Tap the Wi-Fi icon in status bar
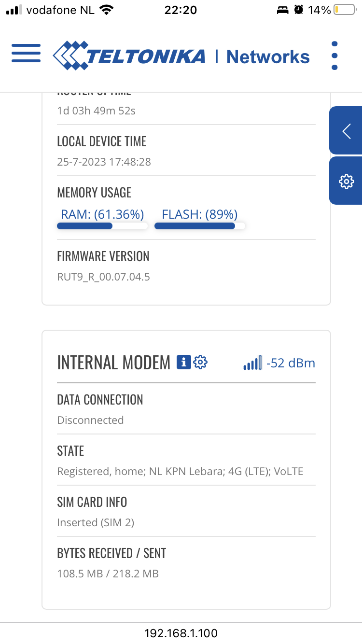The height and width of the screenshot is (644, 362). tap(106, 10)
